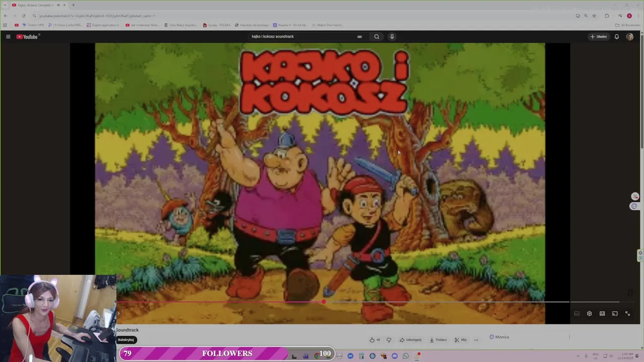Enter full screen on the video

(627, 314)
